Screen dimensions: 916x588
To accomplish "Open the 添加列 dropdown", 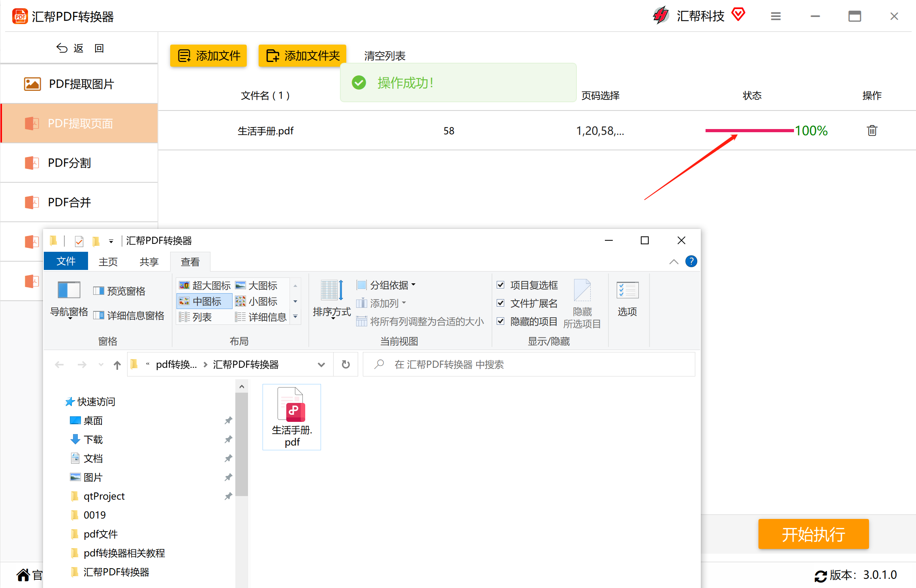I will tap(381, 303).
